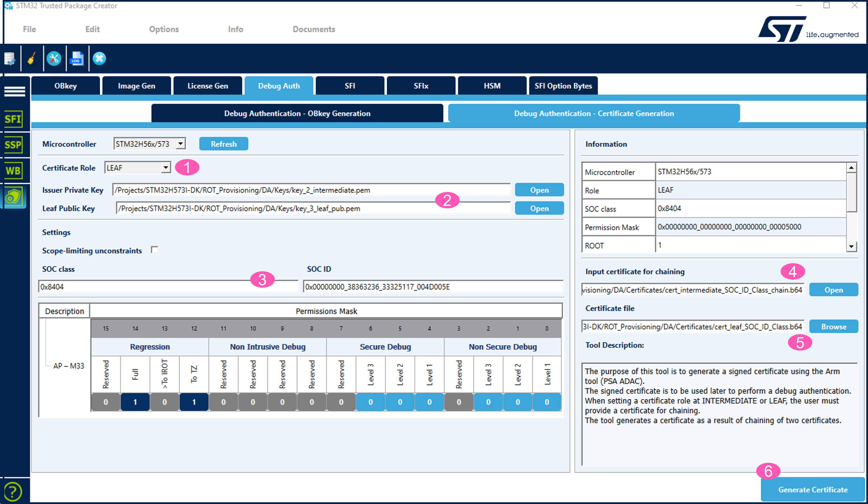Image resolution: width=868 pixels, height=504 pixels.
Task: Open the Edit menu
Action: point(92,29)
